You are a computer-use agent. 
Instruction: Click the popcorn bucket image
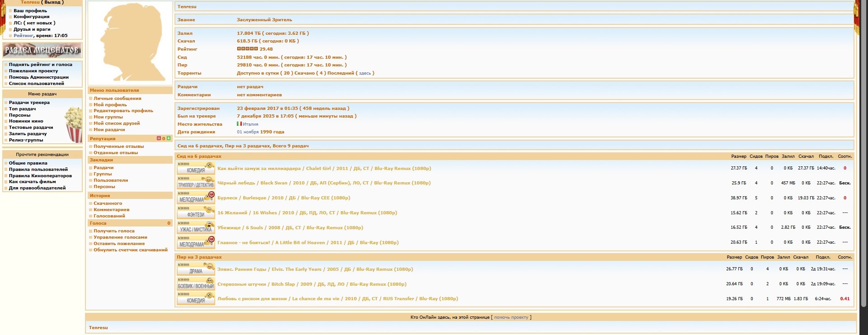click(73, 124)
